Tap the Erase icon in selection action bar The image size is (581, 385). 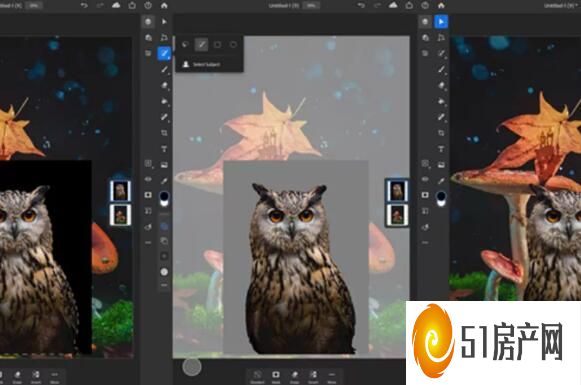tap(295, 376)
